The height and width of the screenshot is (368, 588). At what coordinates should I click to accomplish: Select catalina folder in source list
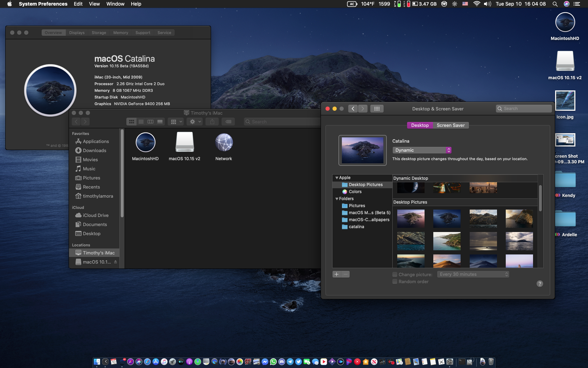[x=362, y=227]
